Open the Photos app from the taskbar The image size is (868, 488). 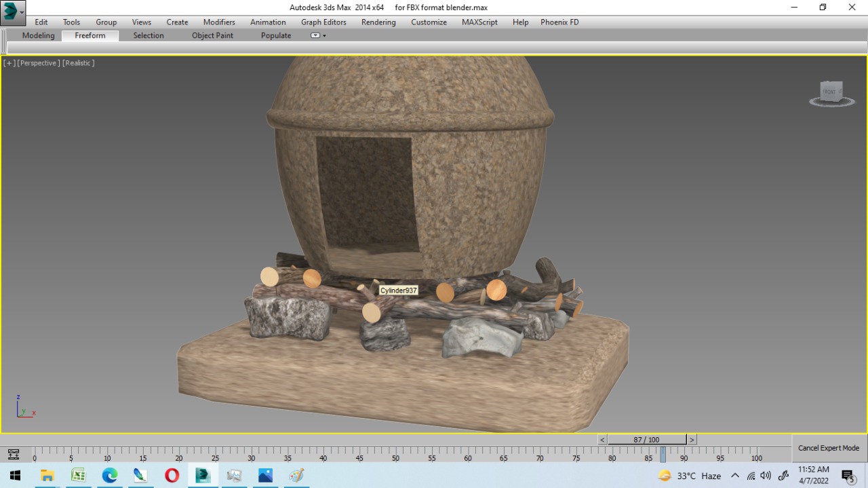pos(265,476)
